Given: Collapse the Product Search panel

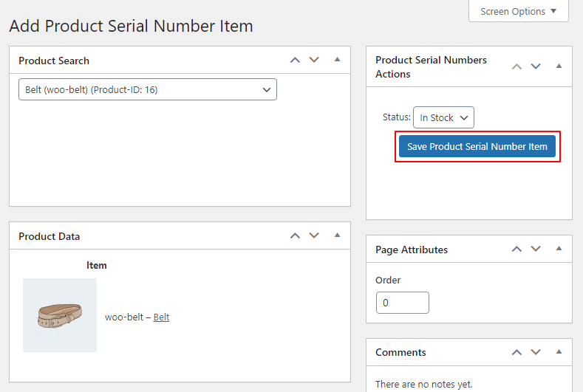Looking at the screenshot, I should point(337,60).
